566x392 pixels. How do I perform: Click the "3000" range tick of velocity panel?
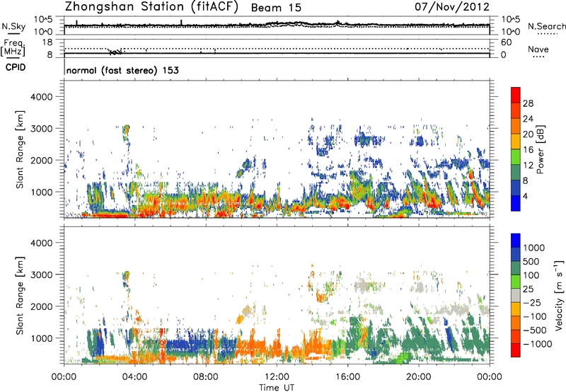[x=42, y=275]
